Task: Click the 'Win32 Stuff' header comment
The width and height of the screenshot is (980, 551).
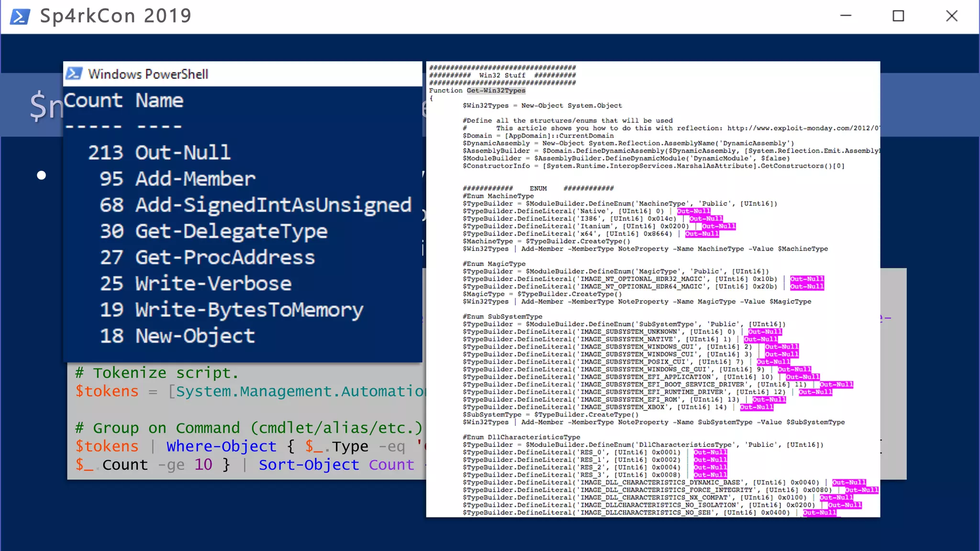Action: 502,76
